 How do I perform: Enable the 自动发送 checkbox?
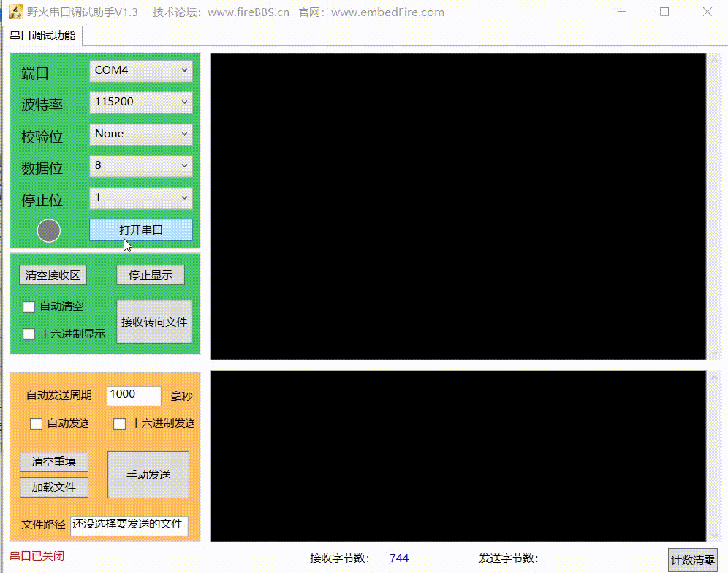[36, 423]
